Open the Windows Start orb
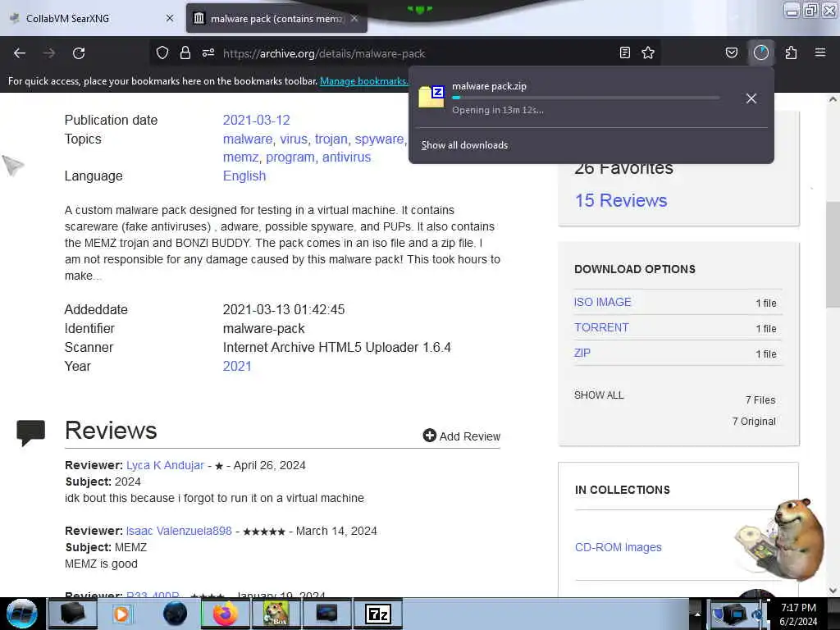 pos(21,614)
